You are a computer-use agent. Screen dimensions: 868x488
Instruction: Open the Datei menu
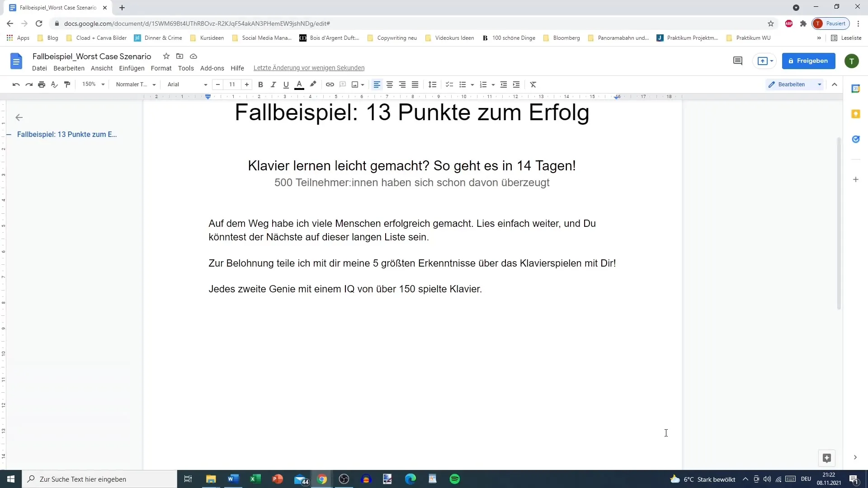pos(39,68)
